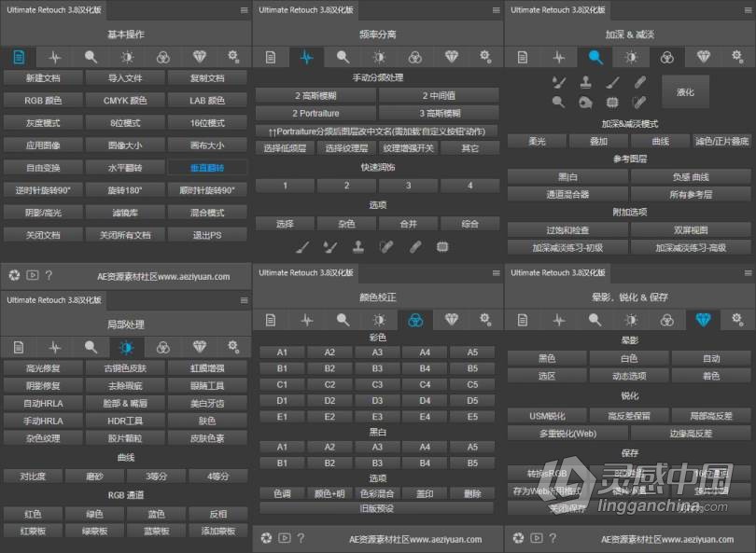
Task: Click video icon in 颜色校正 panel footer
Action: coord(285,537)
